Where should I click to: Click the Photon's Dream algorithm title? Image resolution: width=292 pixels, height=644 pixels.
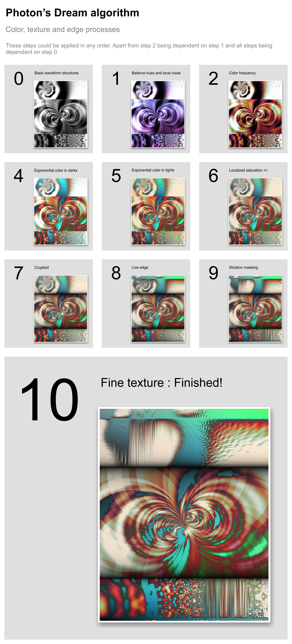(72, 13)
